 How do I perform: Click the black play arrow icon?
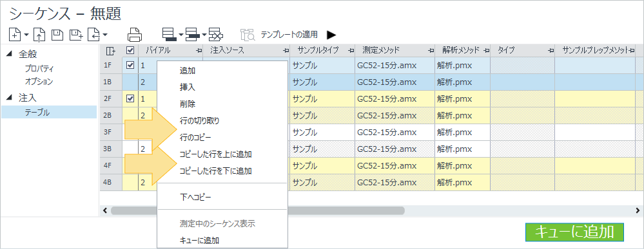[x=331, y=35]
